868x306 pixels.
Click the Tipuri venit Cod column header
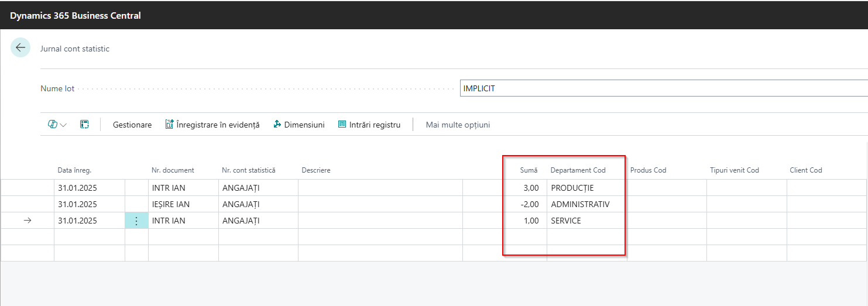click(735, 170)
